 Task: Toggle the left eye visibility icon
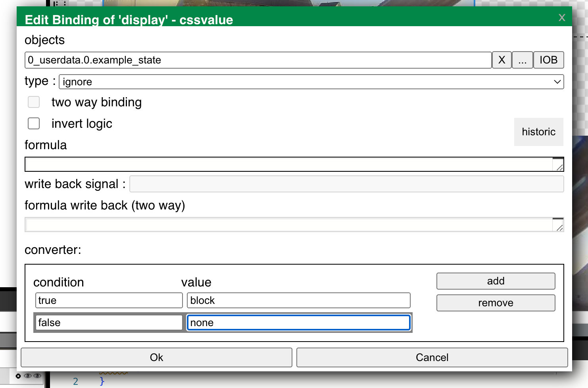(x=28, y=376)
